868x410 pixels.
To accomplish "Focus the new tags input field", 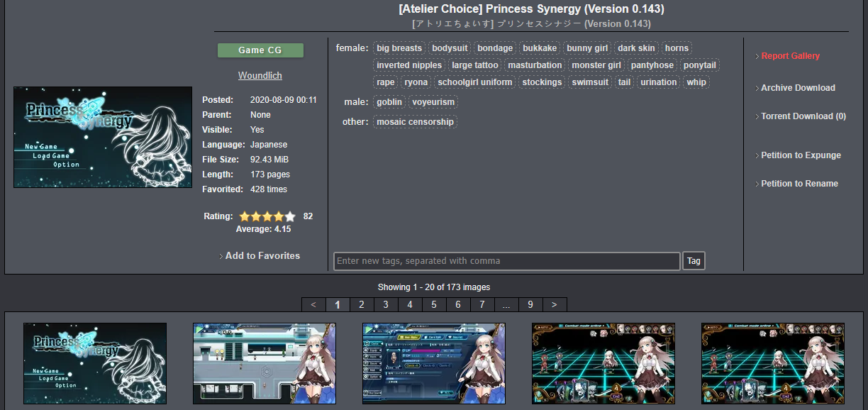I will pos(507,261).
